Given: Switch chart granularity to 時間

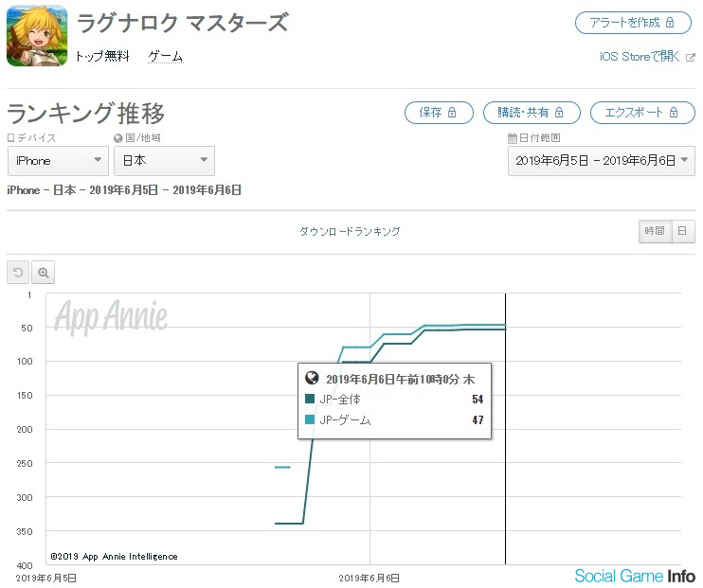Looking at the screenshot, I should 655,231.
